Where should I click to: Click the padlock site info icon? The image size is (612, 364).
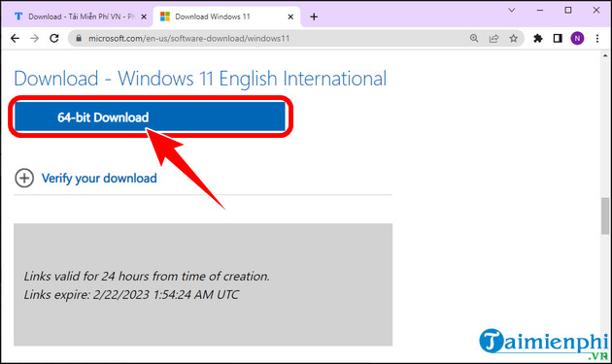pyautogui.click(x=79, y=38)
